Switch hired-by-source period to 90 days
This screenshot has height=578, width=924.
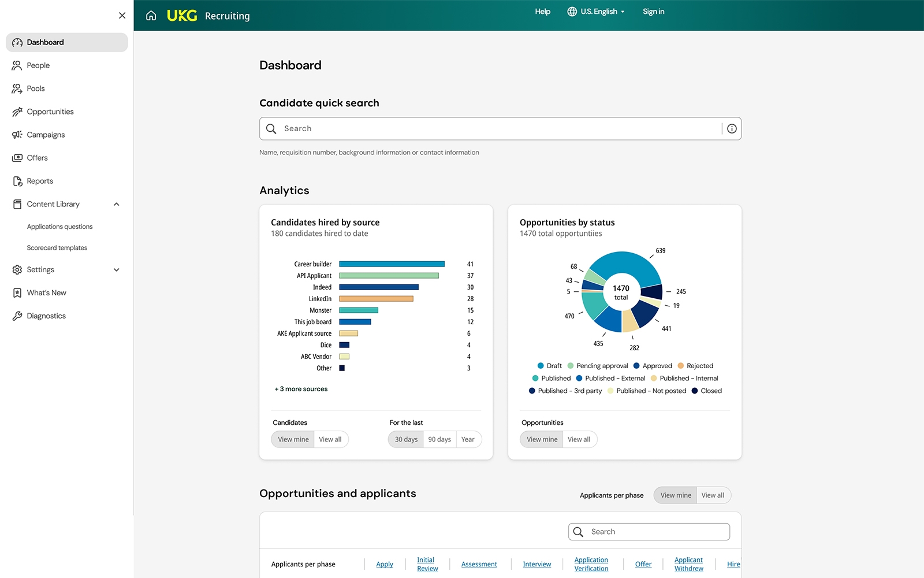coord(439,439)
